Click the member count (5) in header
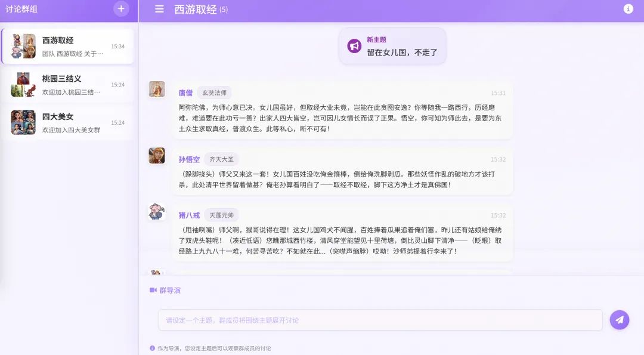The image size is (644, 355). point(224,10)
